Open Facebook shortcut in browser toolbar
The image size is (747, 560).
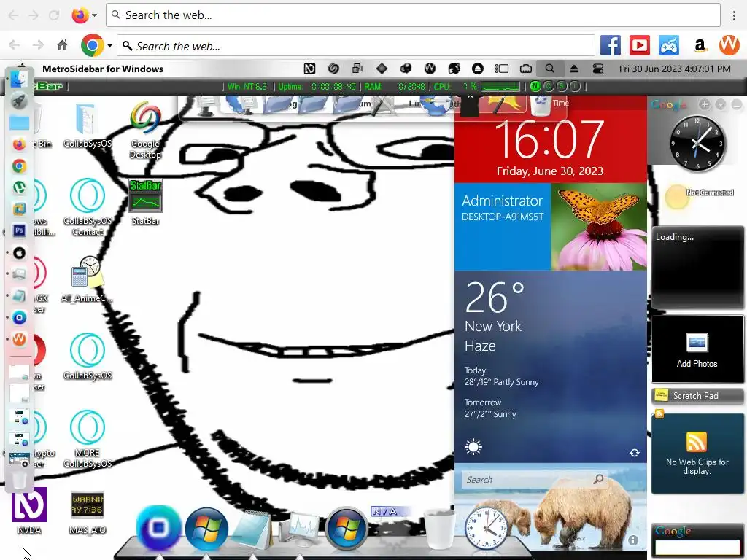pyautogui.click(x=611, y=46)
